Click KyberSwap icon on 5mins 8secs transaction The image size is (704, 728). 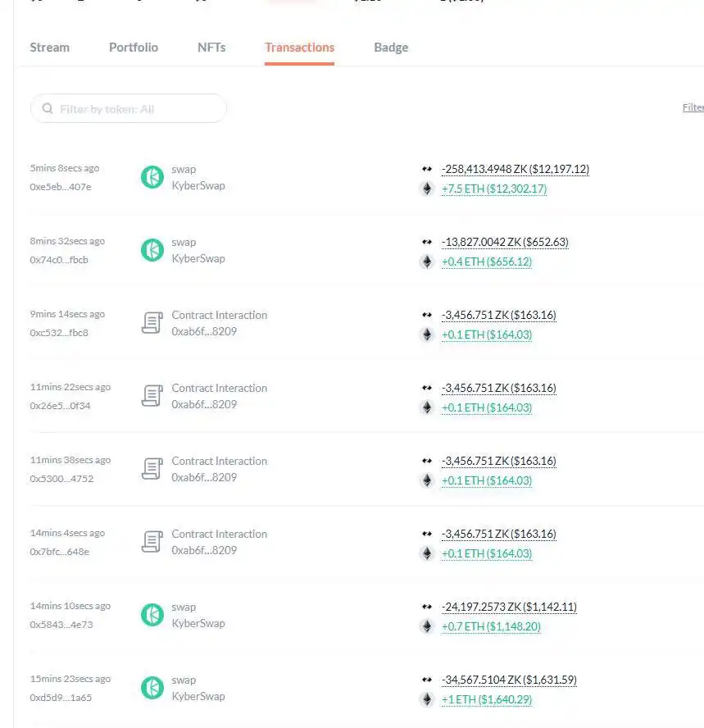tap(152, 177)
